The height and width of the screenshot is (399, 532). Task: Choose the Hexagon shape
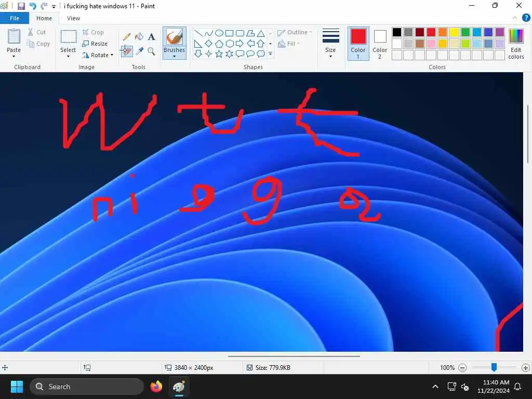point(229,44)
